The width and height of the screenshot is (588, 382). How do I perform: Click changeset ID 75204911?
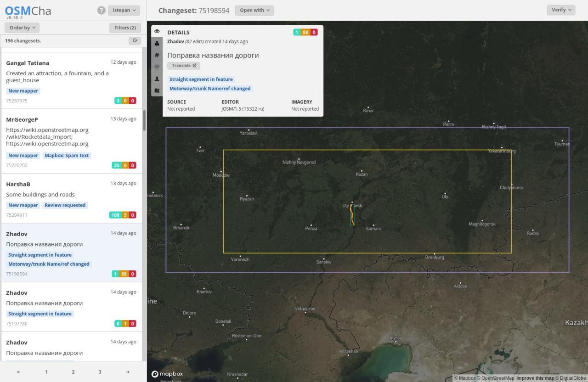[17, 215]
